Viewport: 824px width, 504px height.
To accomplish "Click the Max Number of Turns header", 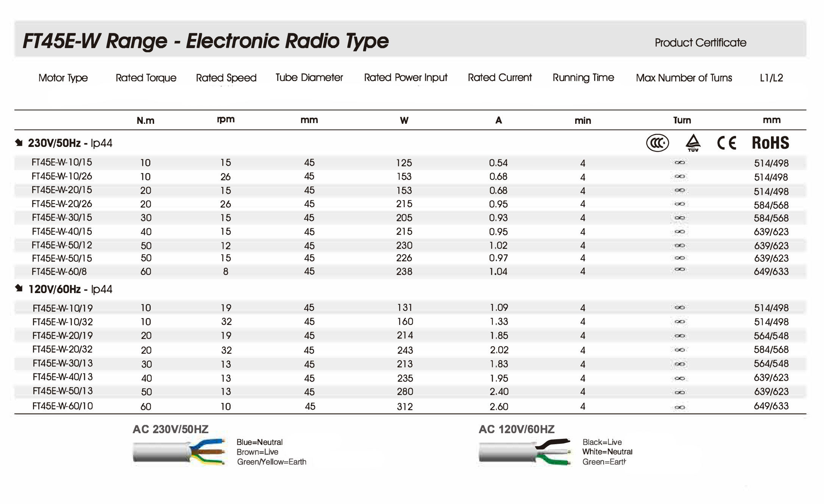I will [x=684, y=78].
